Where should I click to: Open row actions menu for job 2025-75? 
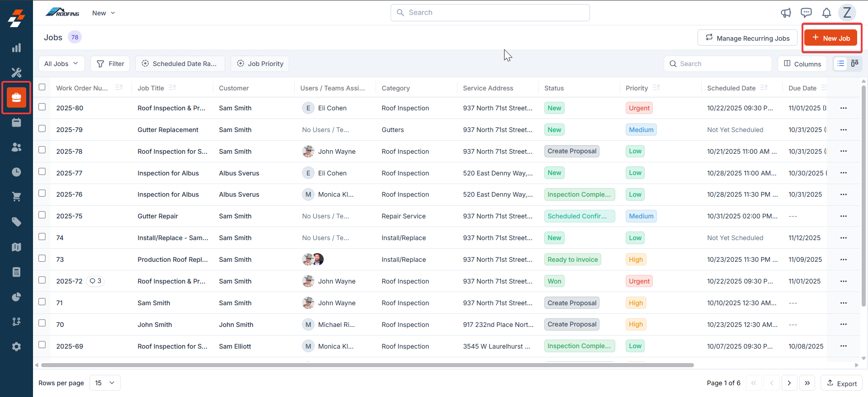pos(844,216)
